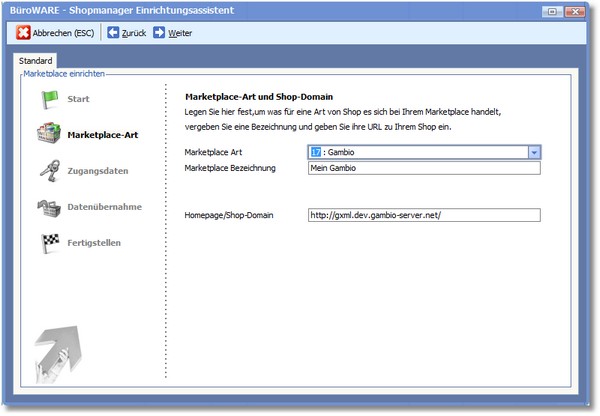
Task: Select the Start step label
Action: [78, 99]
